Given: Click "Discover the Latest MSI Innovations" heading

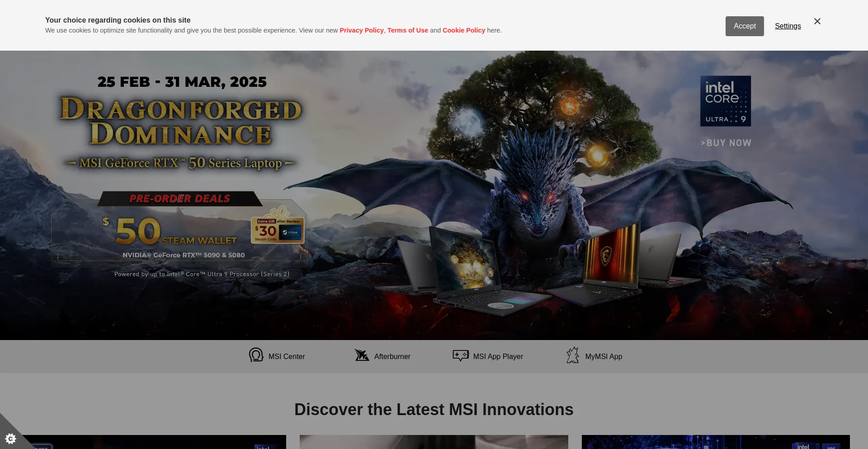Looking at the screenshot, I should [x=434, y=409].
